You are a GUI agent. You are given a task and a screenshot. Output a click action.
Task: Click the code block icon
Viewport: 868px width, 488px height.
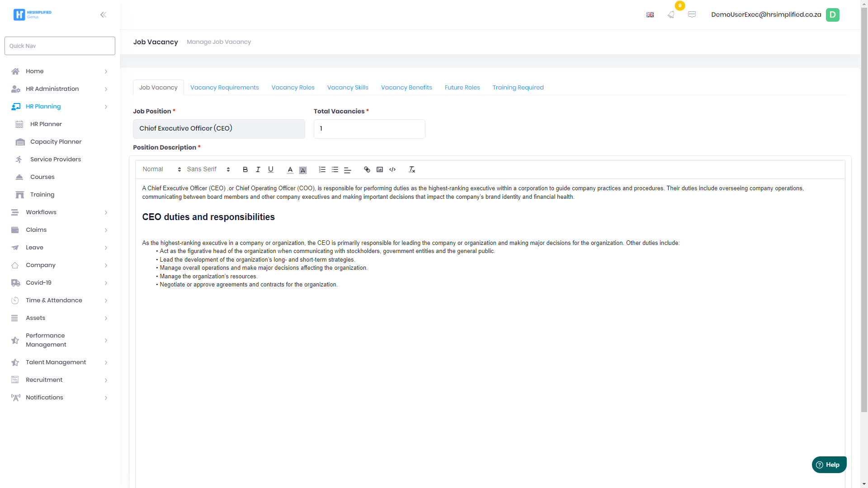[392, 169]
